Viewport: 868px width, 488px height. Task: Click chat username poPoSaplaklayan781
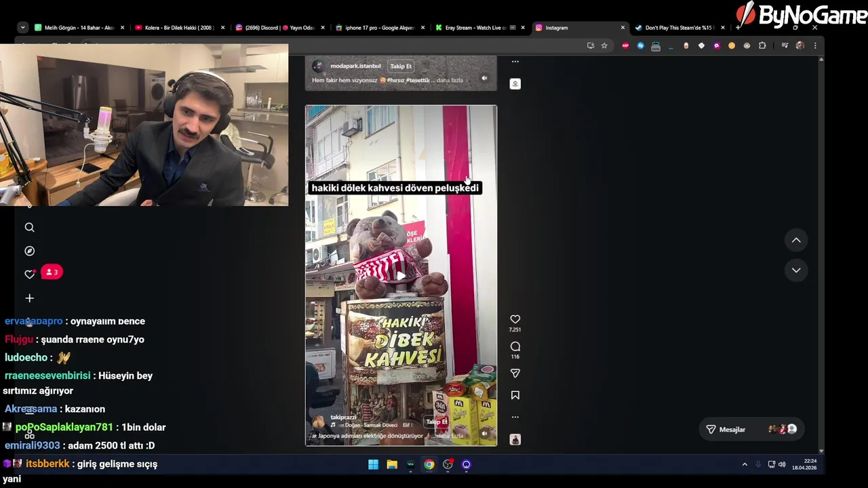pos(64,427)
